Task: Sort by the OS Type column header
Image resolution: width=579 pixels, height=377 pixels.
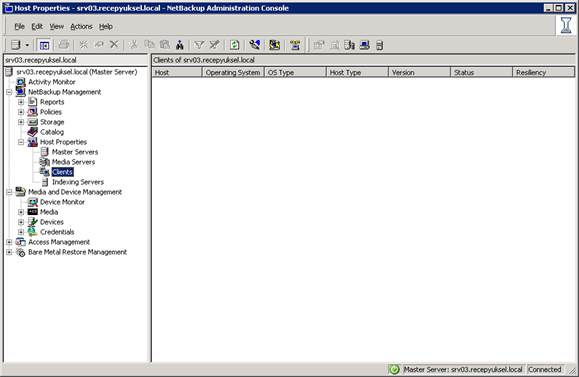Action: point(296,72)
